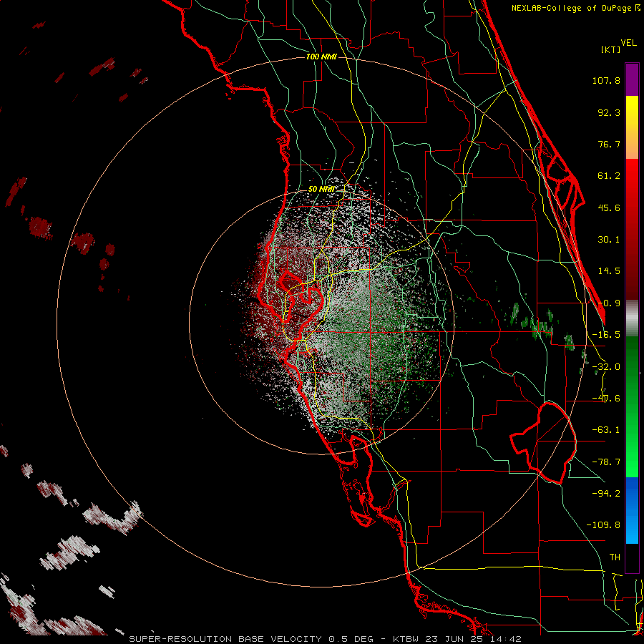Click the gray near-zero color bar segment

(x=632, y=318)
